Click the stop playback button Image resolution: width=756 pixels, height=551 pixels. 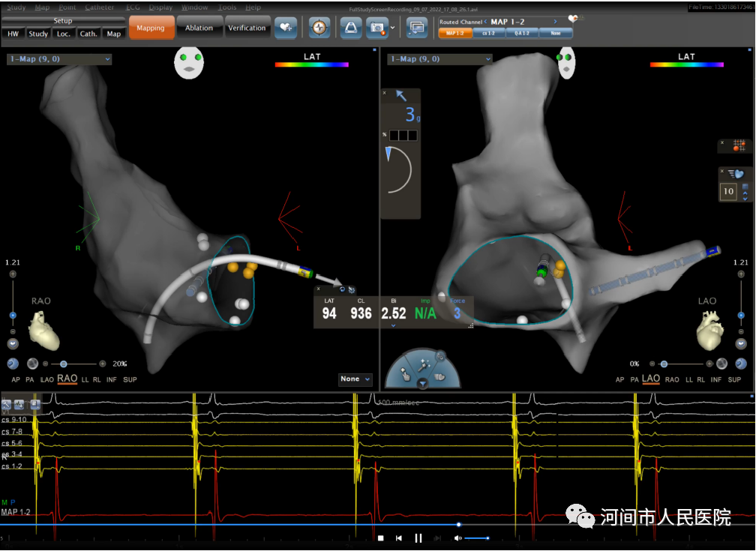[380, 538]
